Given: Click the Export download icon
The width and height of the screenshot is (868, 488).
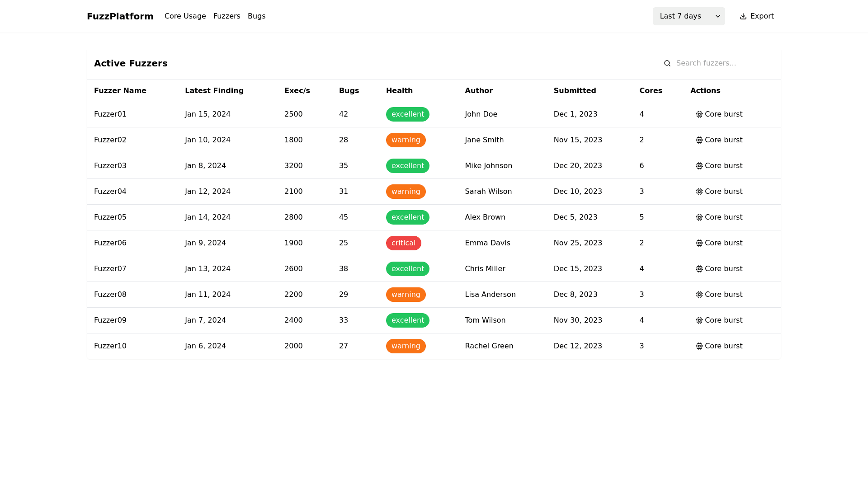Looking at the screenshot, I should pos(743,16).
